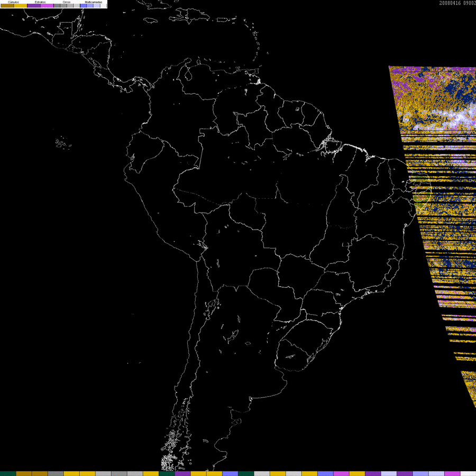Click the timestamp text '20080416 0900Z'

[x=457, y=3]
